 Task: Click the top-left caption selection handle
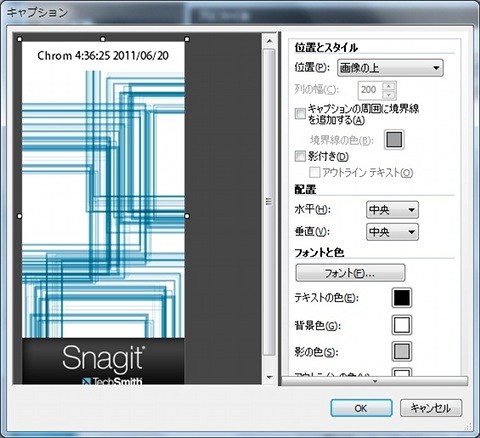(19, 39)
